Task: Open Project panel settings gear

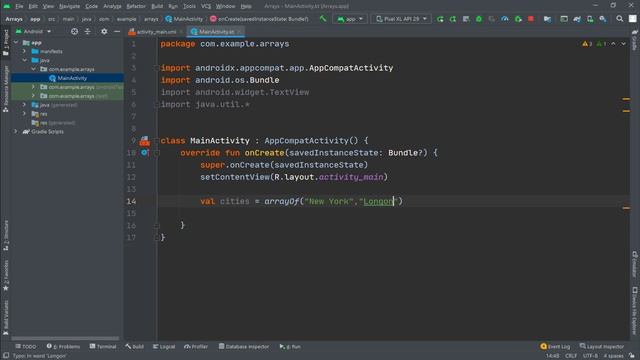Action: tap(104, 31)
